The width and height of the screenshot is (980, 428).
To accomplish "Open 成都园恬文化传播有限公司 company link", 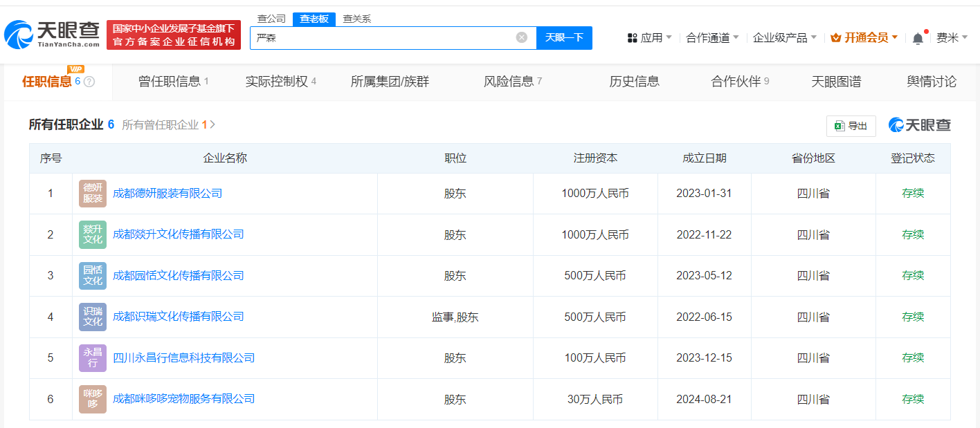I will tap(178, 276).
